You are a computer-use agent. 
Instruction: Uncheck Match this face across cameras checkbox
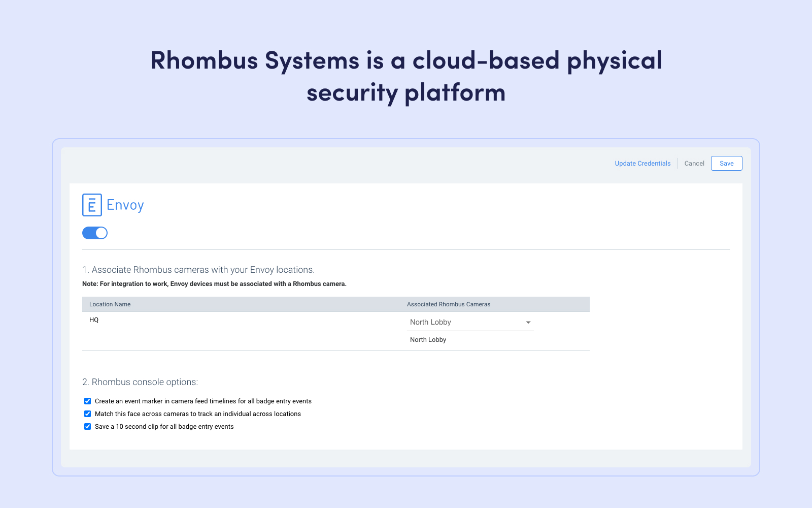87,414
